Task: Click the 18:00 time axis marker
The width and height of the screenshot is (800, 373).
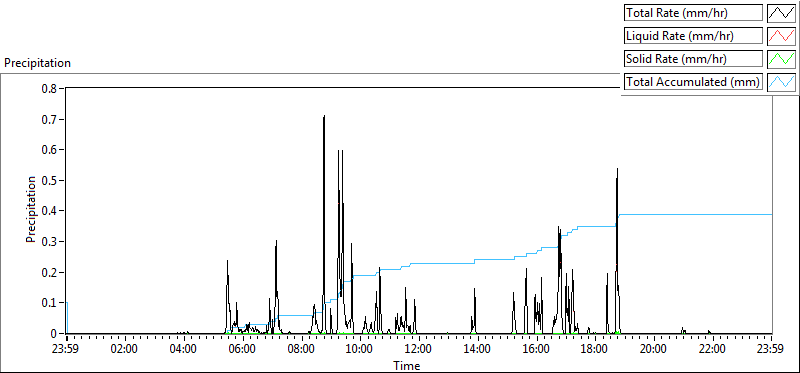Action: [595, 350]
